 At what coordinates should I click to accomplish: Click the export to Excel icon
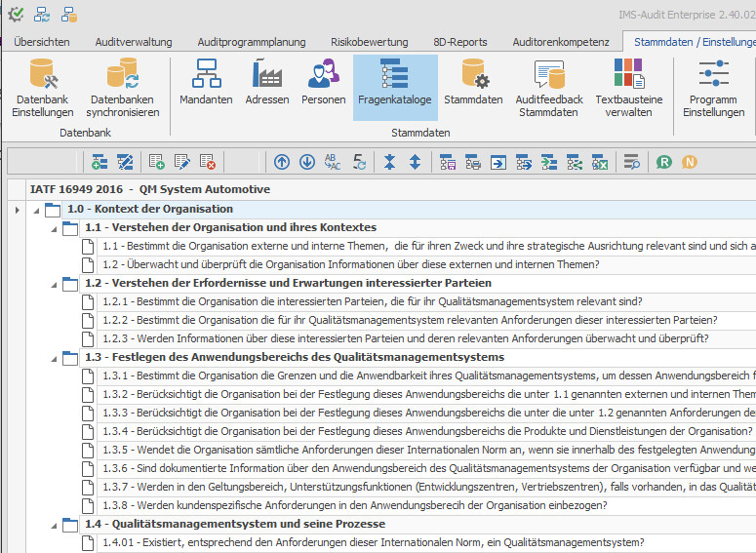[x=600, y=162]
